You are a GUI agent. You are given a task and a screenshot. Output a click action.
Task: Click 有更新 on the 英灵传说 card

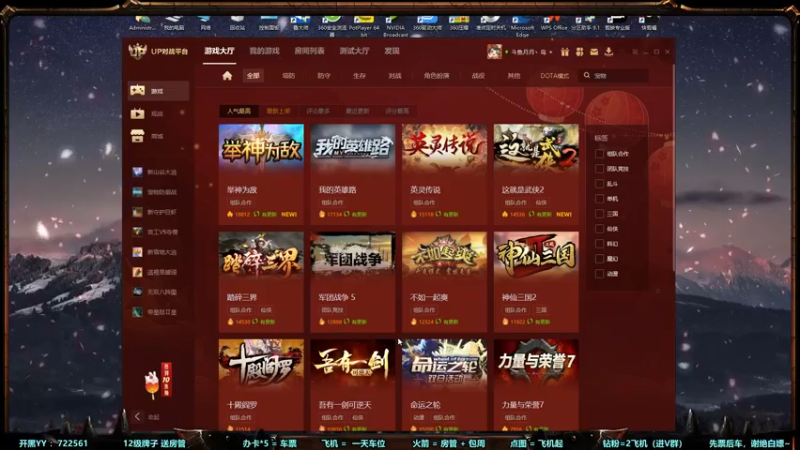click(x=451, y=214)
